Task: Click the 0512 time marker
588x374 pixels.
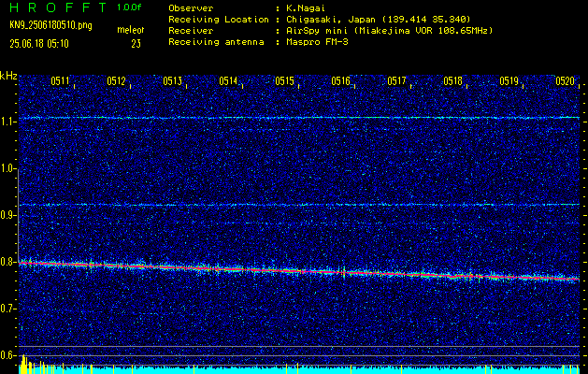Action: point(116,80)
